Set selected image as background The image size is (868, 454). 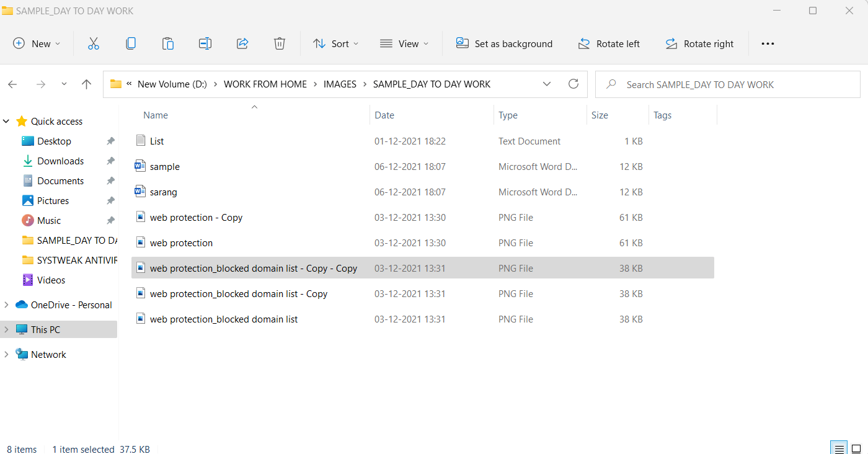click(505, 43)
